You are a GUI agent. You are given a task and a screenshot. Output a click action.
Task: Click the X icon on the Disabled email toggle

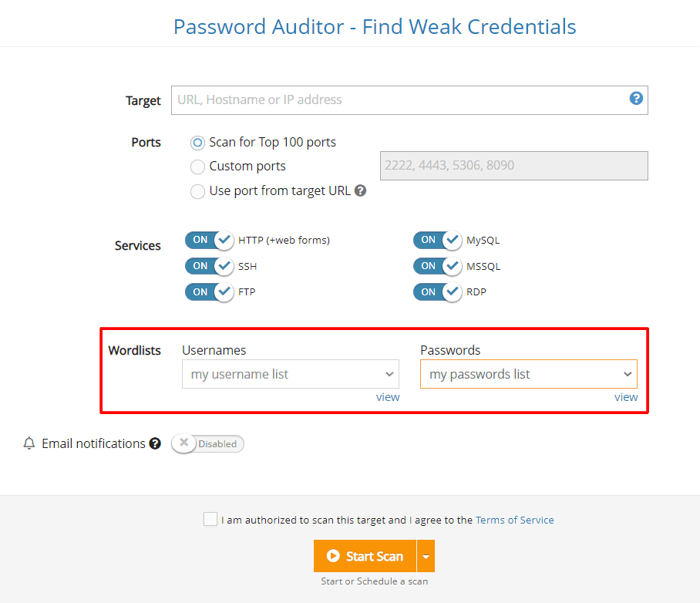(183, 443)
